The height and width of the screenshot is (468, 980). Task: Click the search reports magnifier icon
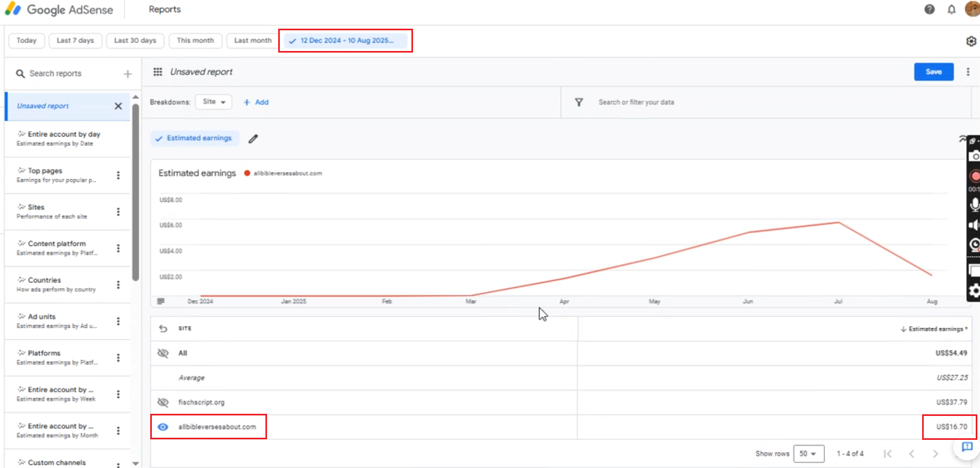tap(20, 73)
